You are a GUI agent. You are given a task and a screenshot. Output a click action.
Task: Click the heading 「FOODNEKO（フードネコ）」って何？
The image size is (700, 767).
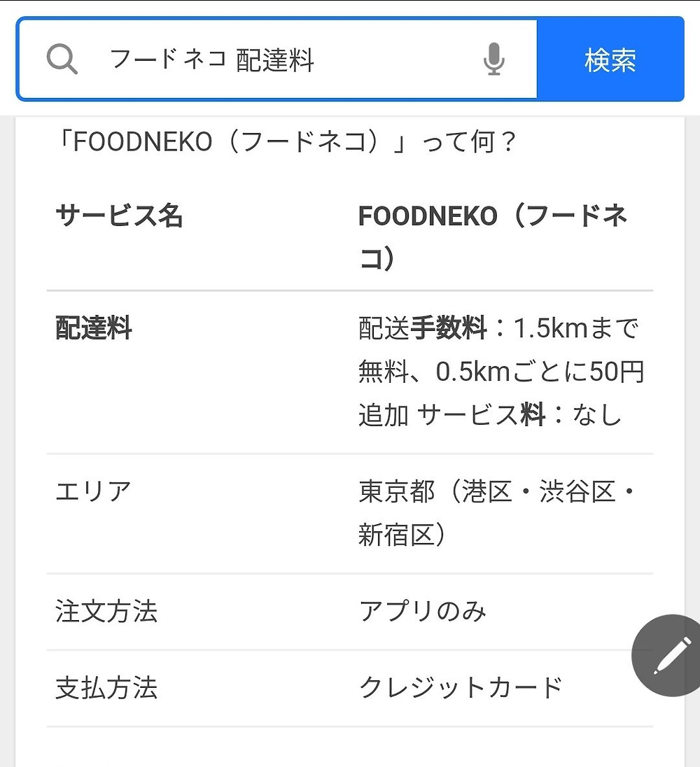coord(286,143)
